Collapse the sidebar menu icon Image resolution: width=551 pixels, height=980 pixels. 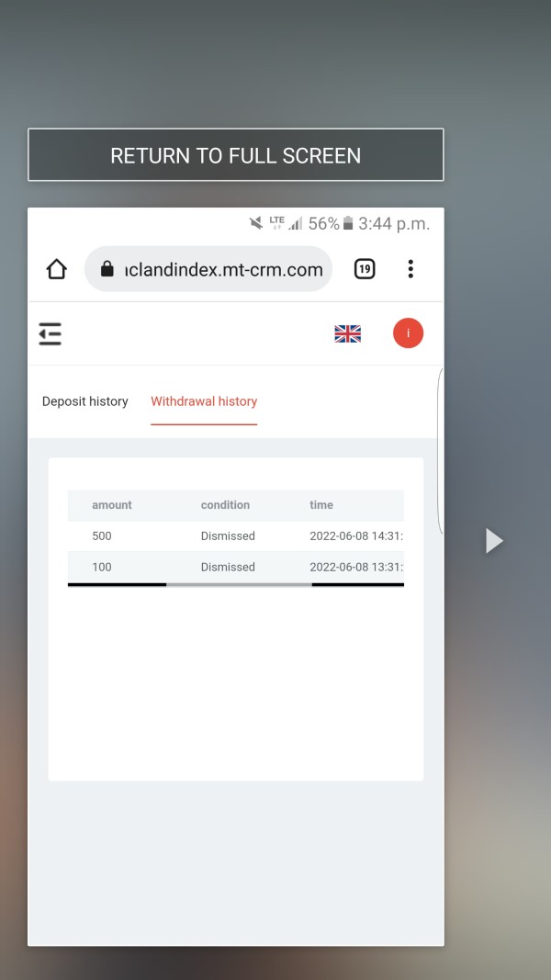click(50, 333)
